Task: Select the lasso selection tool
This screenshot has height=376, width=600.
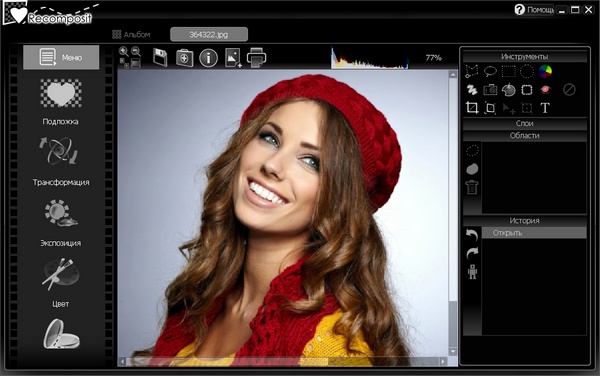Action: coord(490,71)
